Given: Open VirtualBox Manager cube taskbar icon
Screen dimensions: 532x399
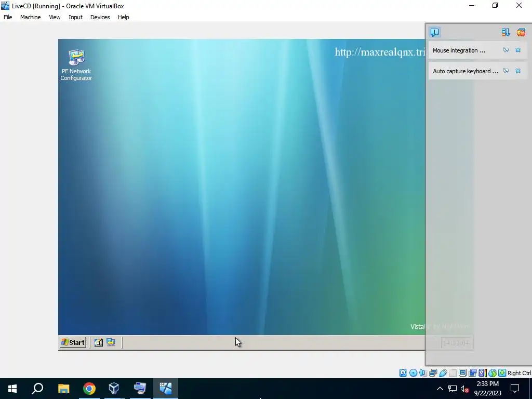Looking at the screenshot, I should coord(114,389).
